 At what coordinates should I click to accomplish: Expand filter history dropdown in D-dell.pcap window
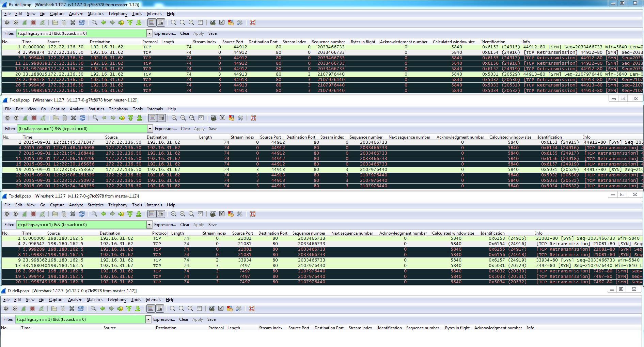[148, 319]
